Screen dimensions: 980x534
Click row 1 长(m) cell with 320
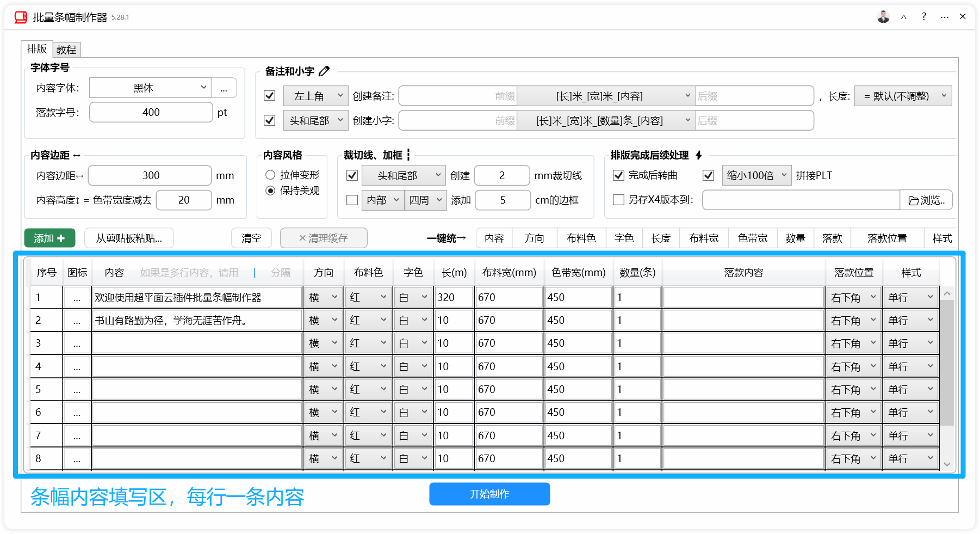tap(454, 298)
